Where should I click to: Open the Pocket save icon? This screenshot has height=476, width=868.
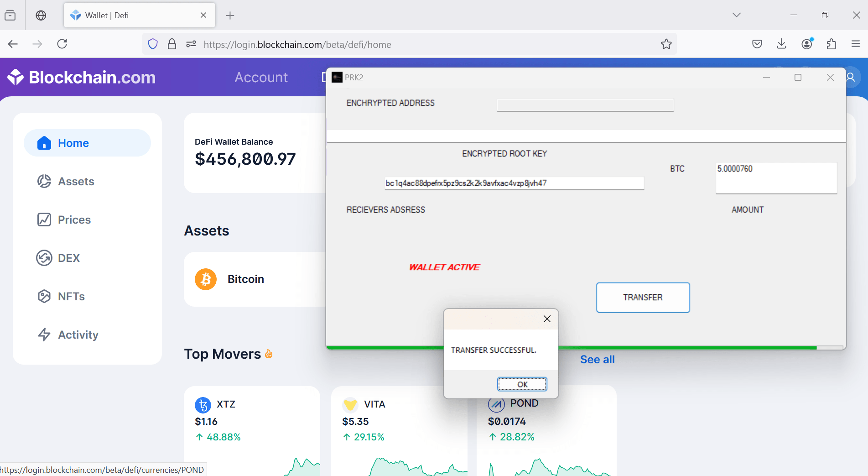click(757, 44)
